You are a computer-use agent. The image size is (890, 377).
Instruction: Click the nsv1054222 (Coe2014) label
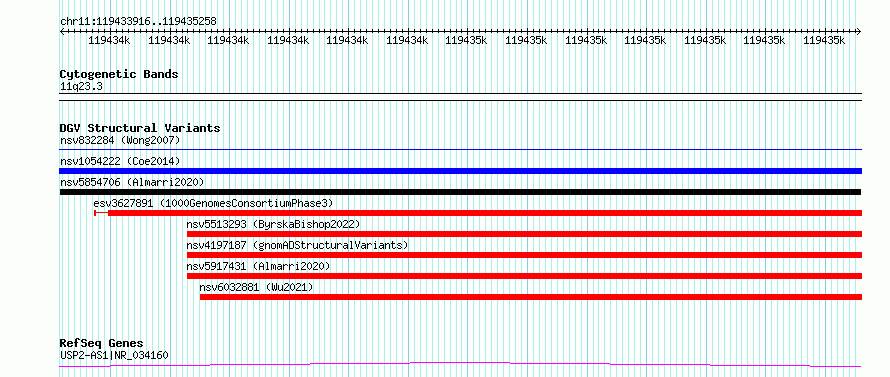pyautogui.click(x=120, y=161)
